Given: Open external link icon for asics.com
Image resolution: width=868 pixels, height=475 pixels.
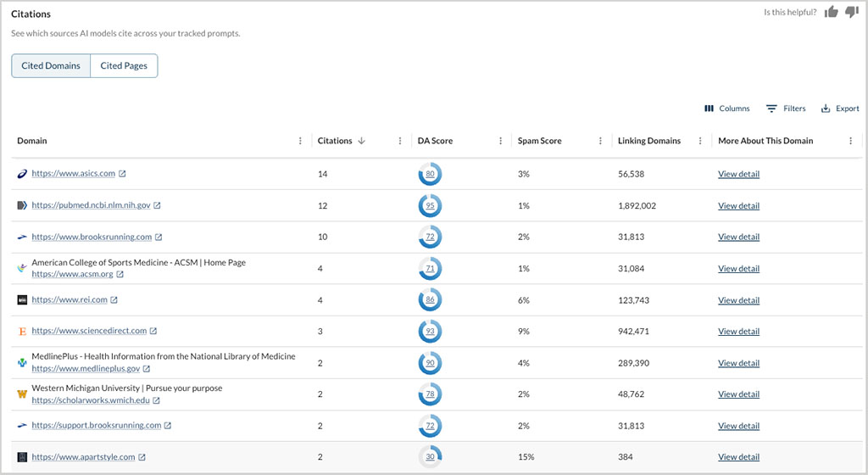Looking at the screenshot, I should [122, 173].
